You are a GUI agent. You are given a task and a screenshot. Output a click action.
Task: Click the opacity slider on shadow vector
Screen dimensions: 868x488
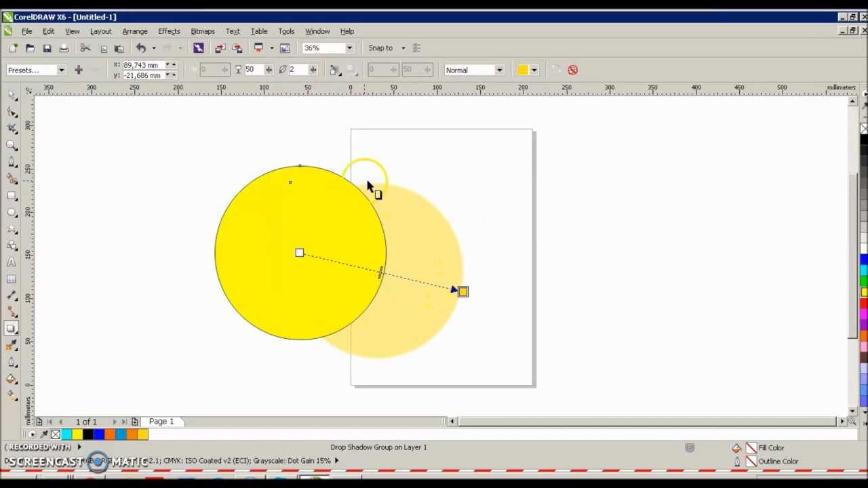pos(380,272)
